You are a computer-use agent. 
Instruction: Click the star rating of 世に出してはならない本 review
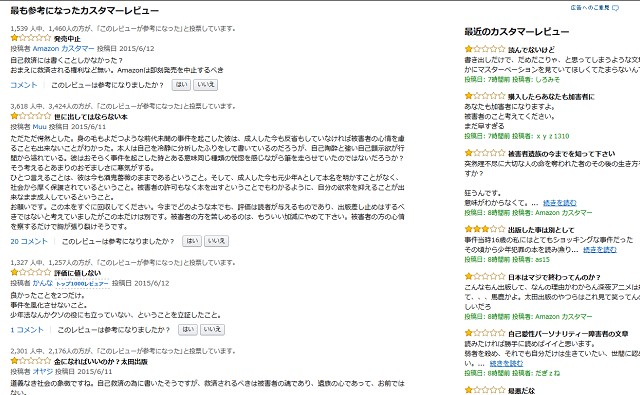click(x=31, y=116)
